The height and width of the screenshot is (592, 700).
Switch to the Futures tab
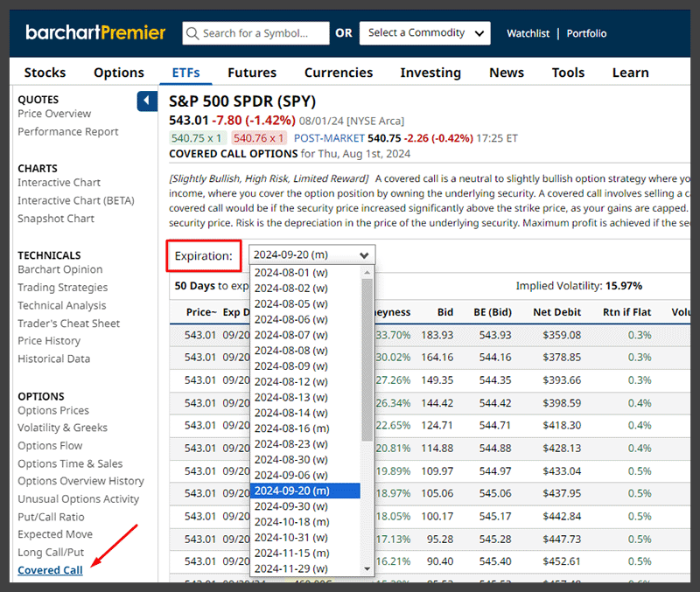[252, 73]
